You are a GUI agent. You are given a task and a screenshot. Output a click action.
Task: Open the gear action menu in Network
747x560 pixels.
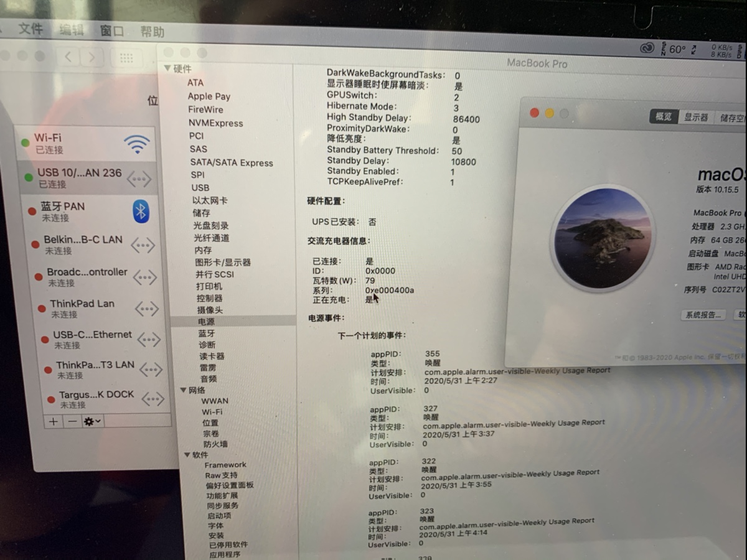click(x=93, y=422)
